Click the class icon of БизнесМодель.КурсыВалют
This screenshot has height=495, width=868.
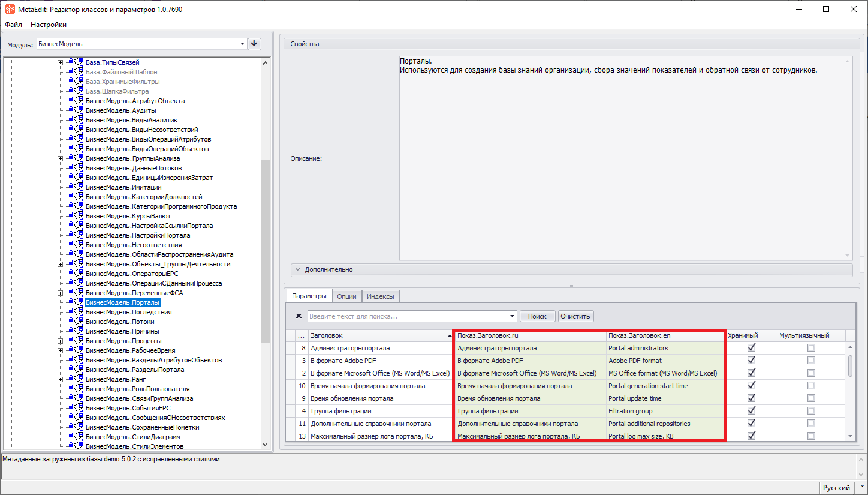point(79,216)
